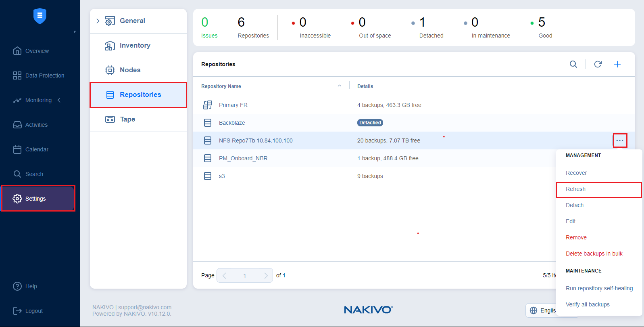Image resolution: width=644 pixels, height=327 pixels.
Task: Expand the General settings section
Action: click(98, 21)
